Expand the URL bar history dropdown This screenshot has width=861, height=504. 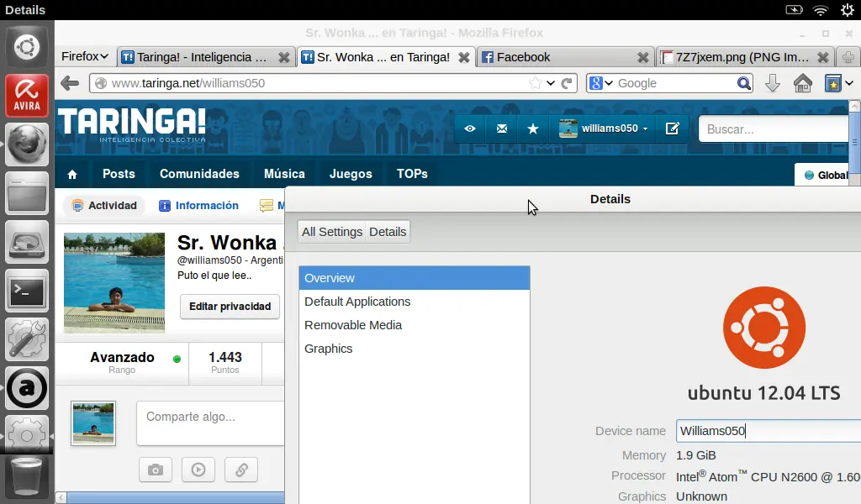[x=551, y=83]
